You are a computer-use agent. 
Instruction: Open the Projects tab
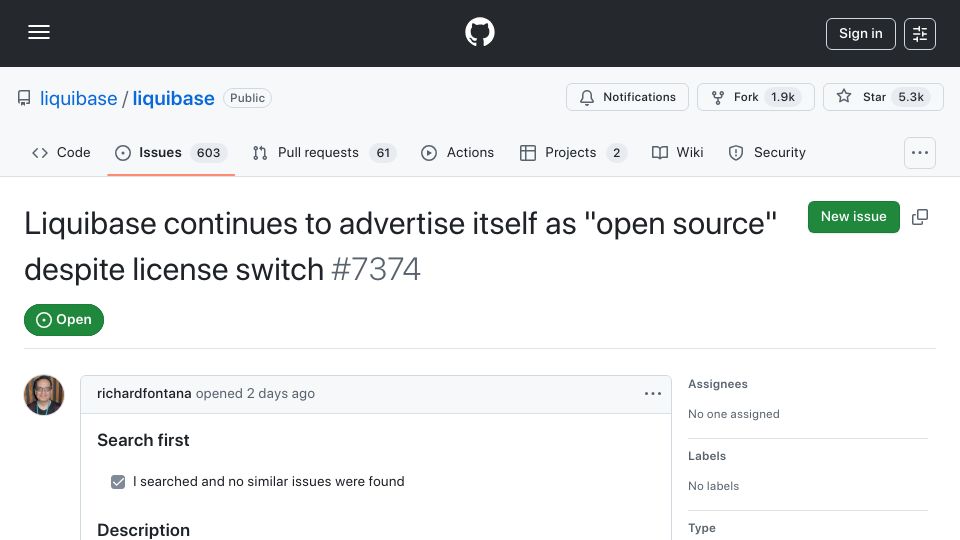572,152
